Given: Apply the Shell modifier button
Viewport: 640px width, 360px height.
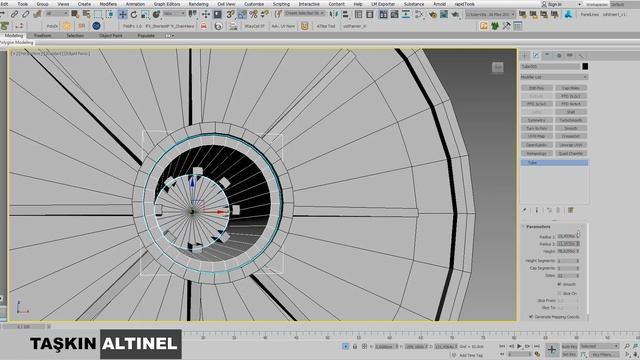Looking at the screenshot, I should point(571,112).
